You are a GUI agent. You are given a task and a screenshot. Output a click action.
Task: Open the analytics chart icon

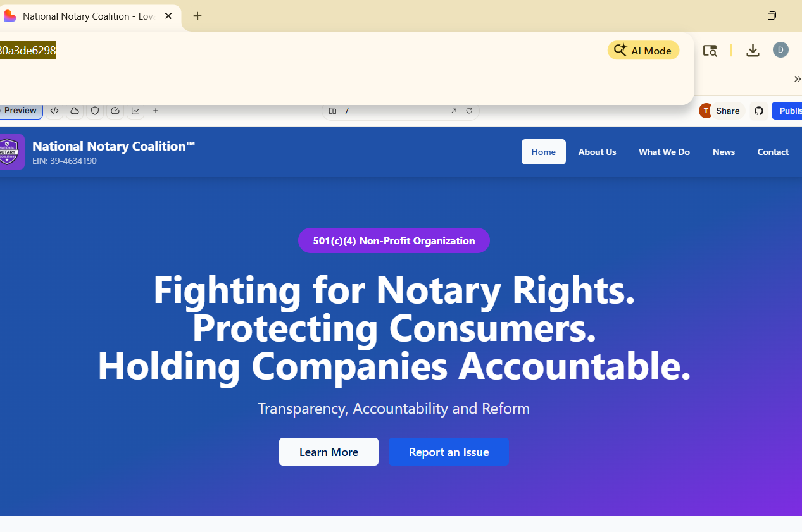135,111
